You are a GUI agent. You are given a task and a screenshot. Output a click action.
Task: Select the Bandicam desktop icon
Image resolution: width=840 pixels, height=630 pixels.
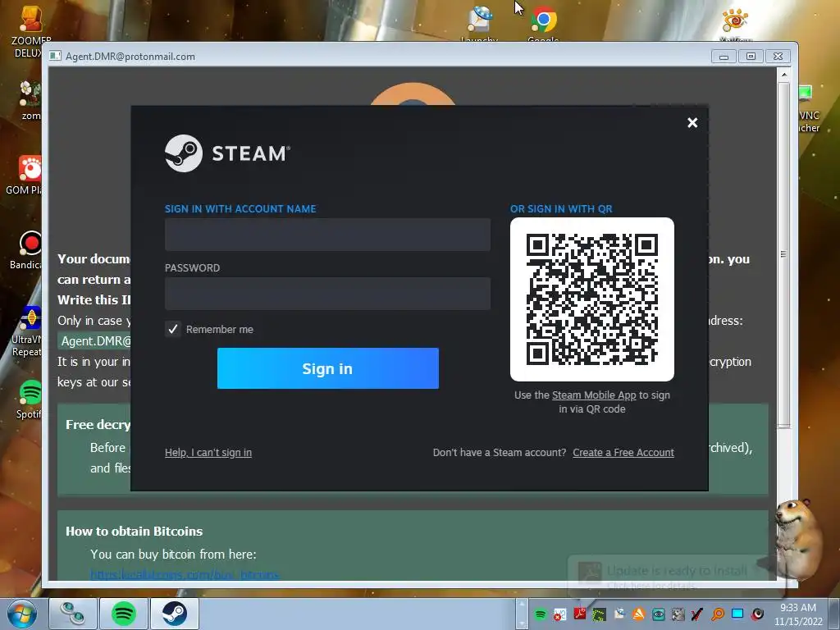pyautogui.click(x=27, y=250)
